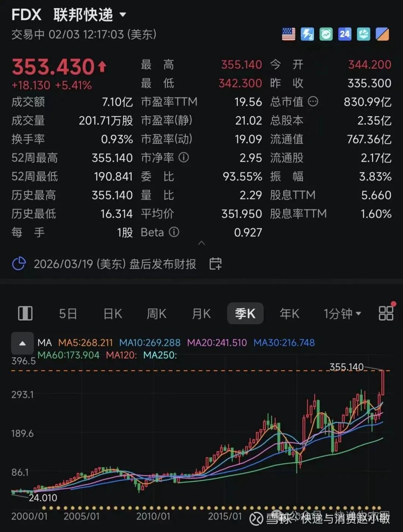Tap the MA250 indicator label
The width and height of the screenshot is (403, 532).
pos(160,355)
